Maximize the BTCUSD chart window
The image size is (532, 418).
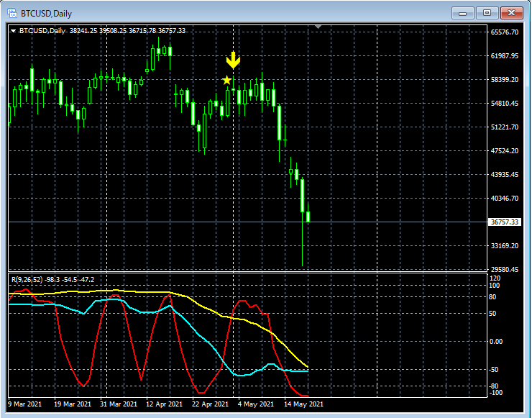point(487,12)
